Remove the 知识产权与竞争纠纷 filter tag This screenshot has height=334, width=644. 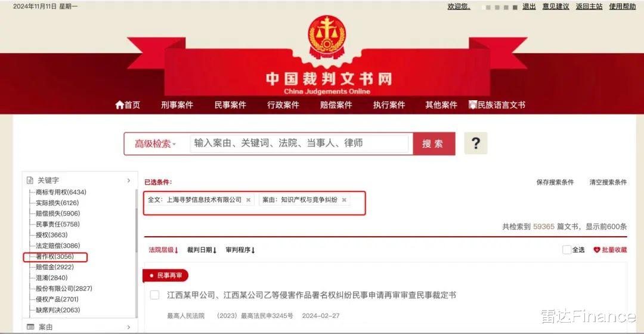pos(344,200)
